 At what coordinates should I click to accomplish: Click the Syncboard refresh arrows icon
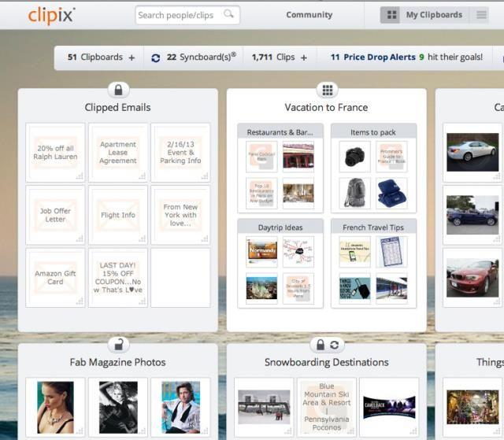(156, 57)
